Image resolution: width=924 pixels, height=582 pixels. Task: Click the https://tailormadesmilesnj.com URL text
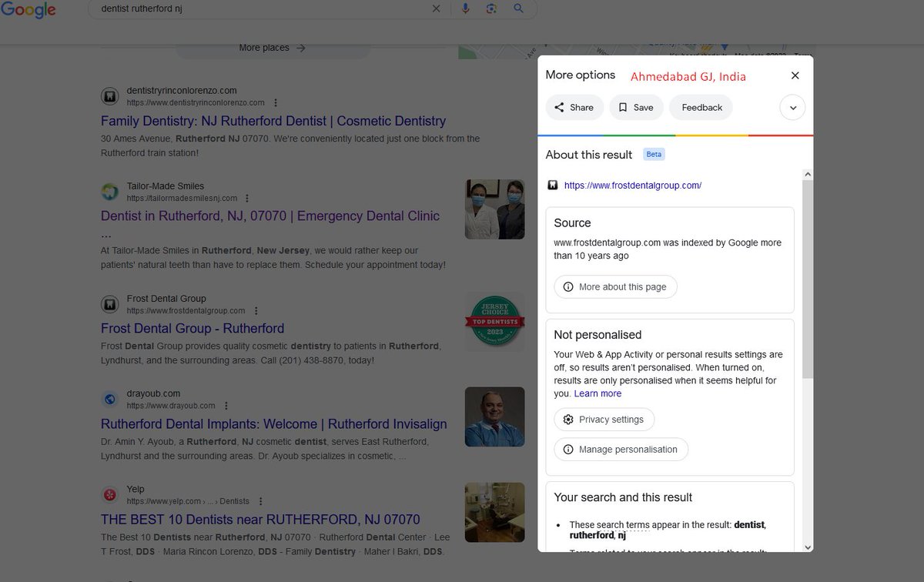(182, 198)
